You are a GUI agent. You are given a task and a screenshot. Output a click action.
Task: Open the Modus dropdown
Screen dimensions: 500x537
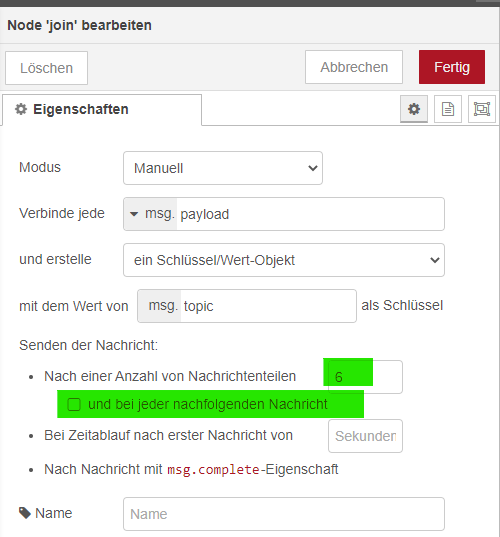(223, 168)
